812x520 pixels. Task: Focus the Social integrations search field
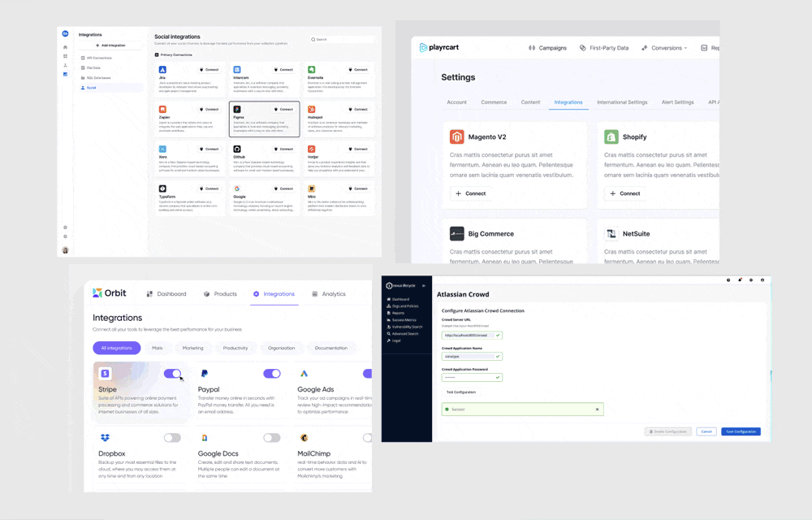tap(342, 39)
